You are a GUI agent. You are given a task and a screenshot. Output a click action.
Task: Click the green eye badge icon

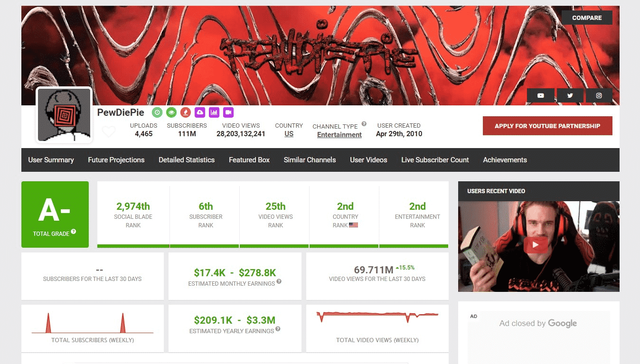(x=171, y=112)
